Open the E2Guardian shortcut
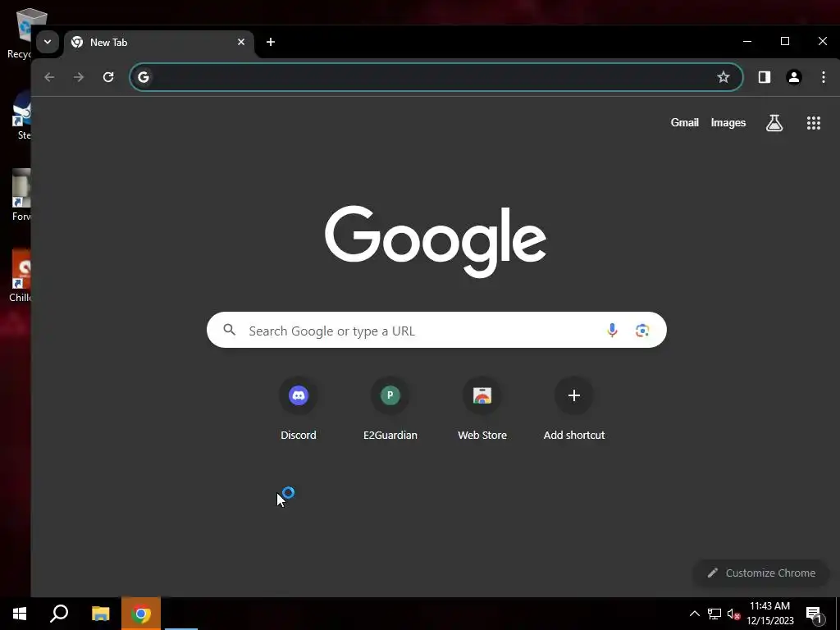840x630 pixels. point(390,409)
